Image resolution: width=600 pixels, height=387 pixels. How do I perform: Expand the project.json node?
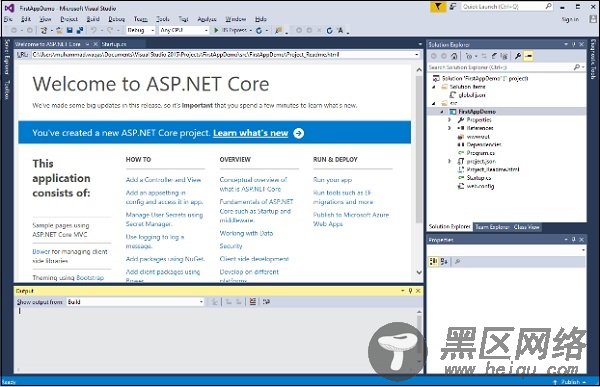[450, 161]
